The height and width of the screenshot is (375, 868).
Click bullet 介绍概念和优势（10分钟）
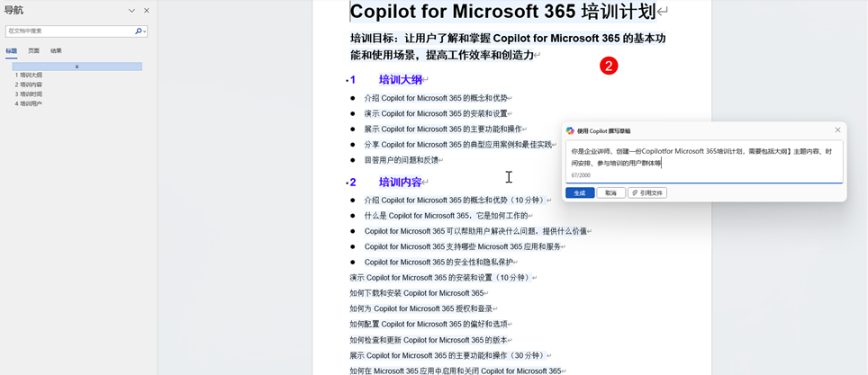455,200
